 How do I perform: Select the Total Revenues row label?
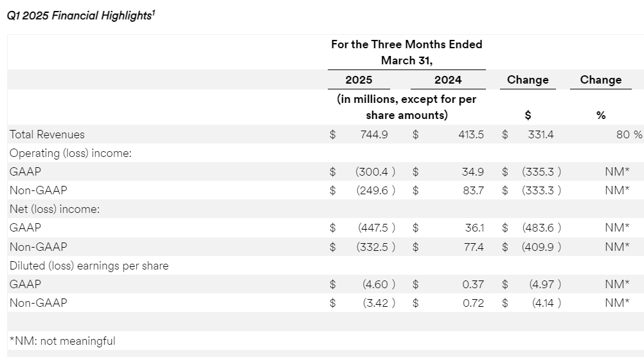pyautogui.click(x=47, y=134)
